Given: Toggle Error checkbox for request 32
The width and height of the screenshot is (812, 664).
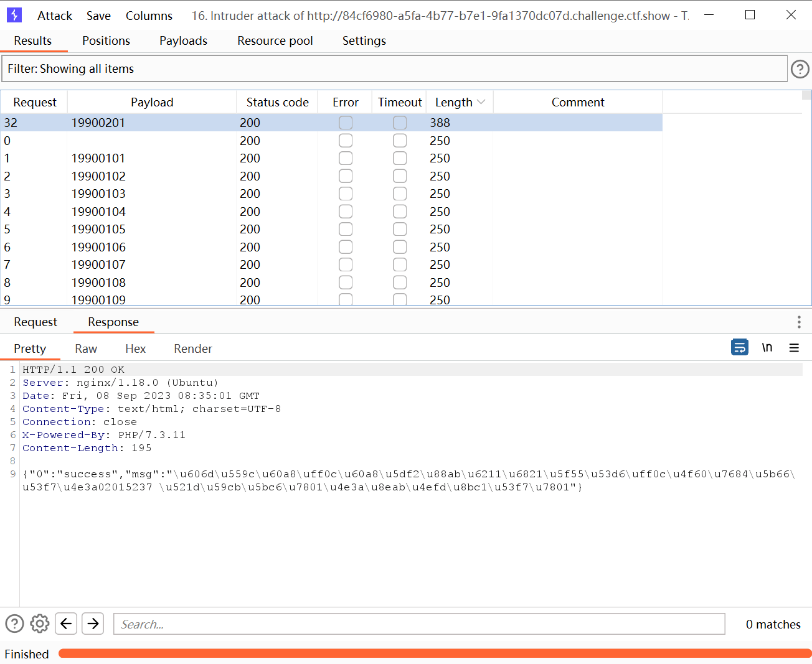Looking at the screenshot, I should 346,123.
